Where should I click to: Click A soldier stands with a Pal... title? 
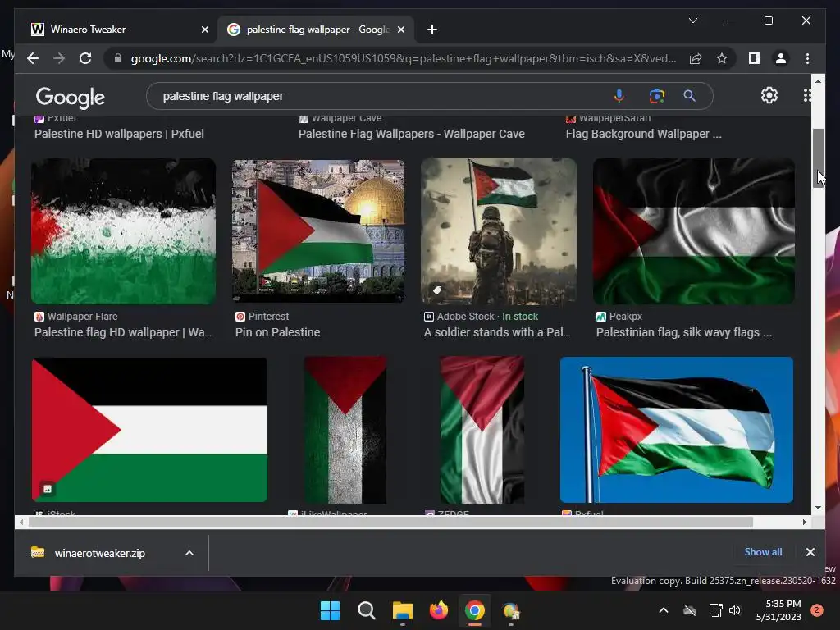[x=496, y=333]
